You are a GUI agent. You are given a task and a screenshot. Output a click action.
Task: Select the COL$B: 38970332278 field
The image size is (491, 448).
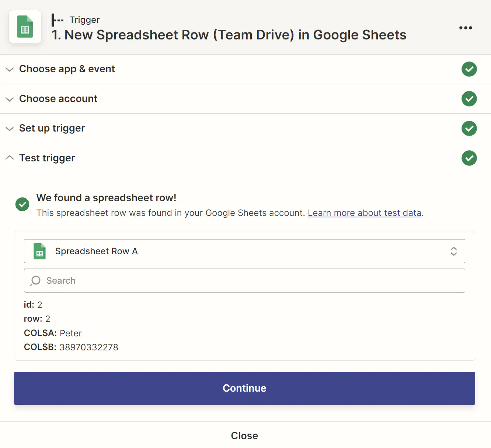[x=71, y=347]
